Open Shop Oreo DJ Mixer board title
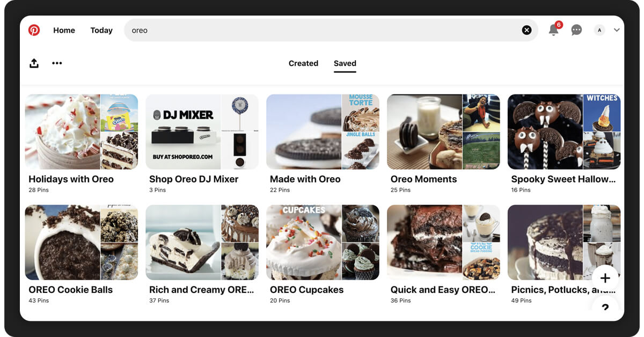The image size is (644, 337). tap(194, 179)
